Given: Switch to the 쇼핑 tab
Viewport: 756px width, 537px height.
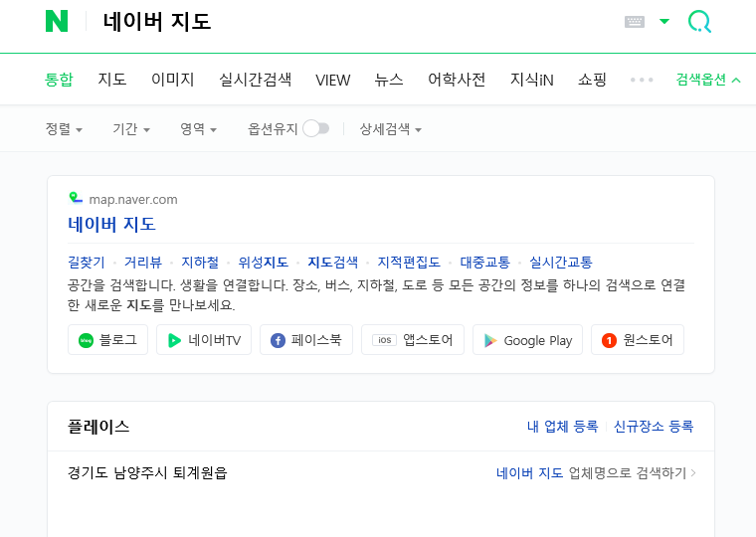Looking at the screenshot, I should (592, 79).
